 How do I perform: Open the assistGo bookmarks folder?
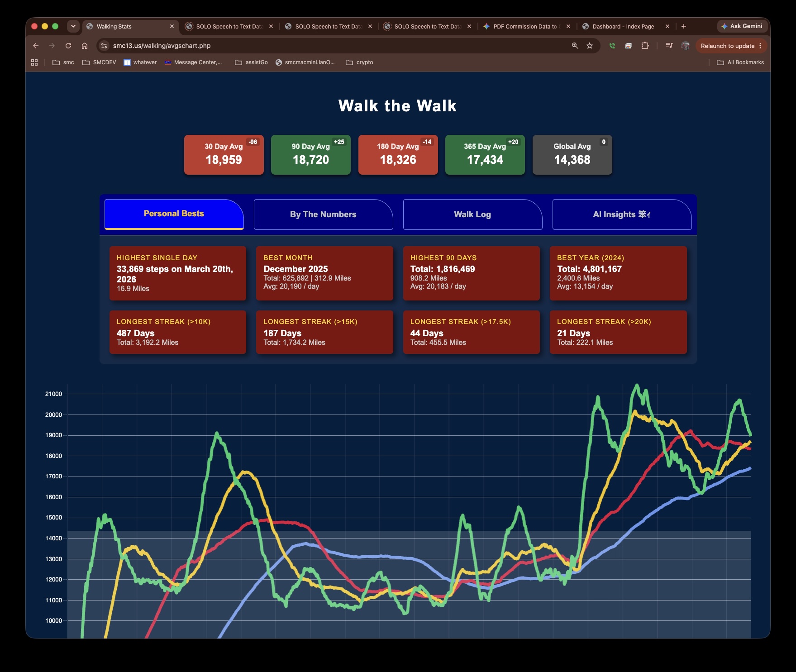pyautogui.click(x=251, y=62)
